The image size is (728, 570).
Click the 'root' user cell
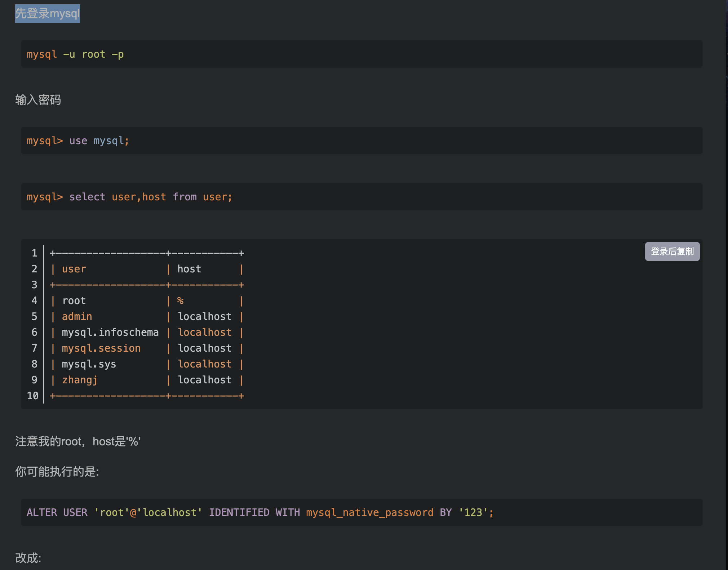point(74,300)
